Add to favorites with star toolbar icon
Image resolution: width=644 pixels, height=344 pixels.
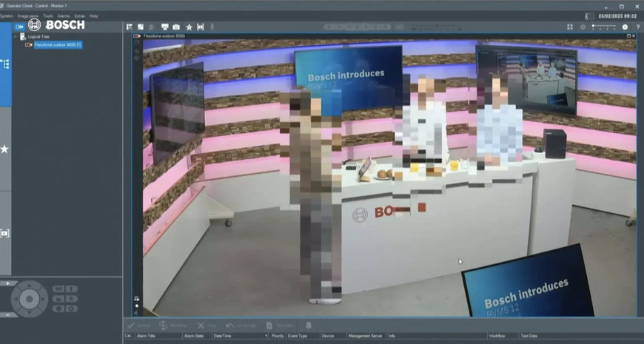[x=189, y=27]
